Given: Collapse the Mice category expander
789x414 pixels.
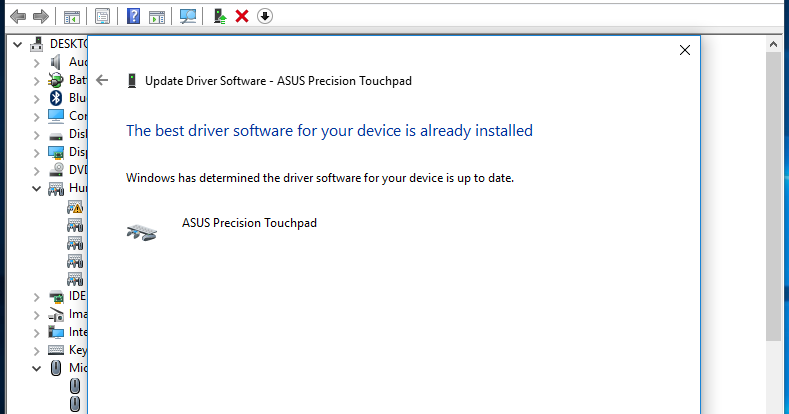Looking at the screenshot, I should 36,368.
